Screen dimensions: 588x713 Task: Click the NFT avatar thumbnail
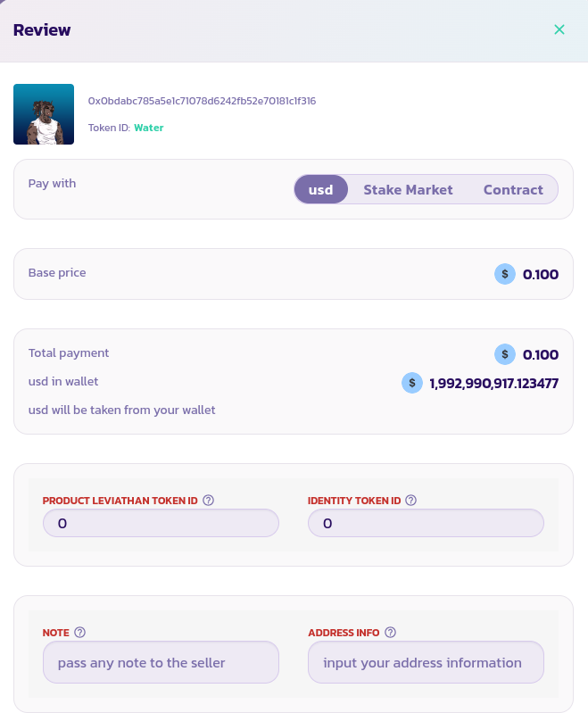(x=44, y=114)
